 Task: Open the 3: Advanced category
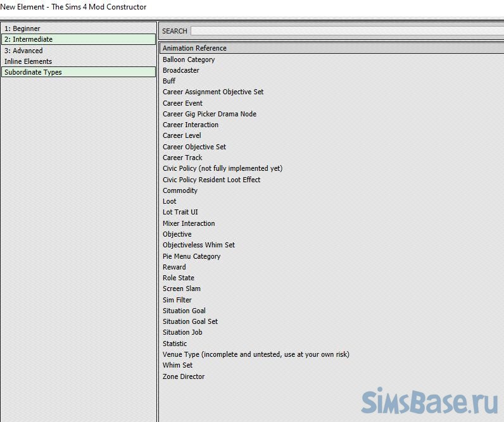click(23, 51)
